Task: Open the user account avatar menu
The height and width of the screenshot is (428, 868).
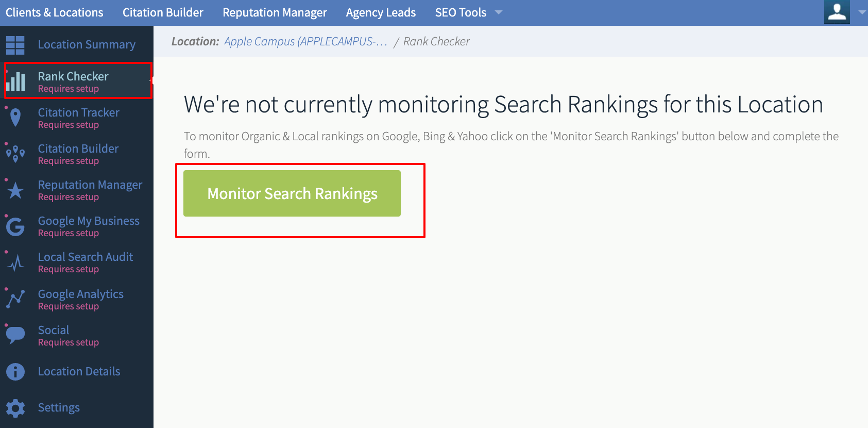Action: 837,12
